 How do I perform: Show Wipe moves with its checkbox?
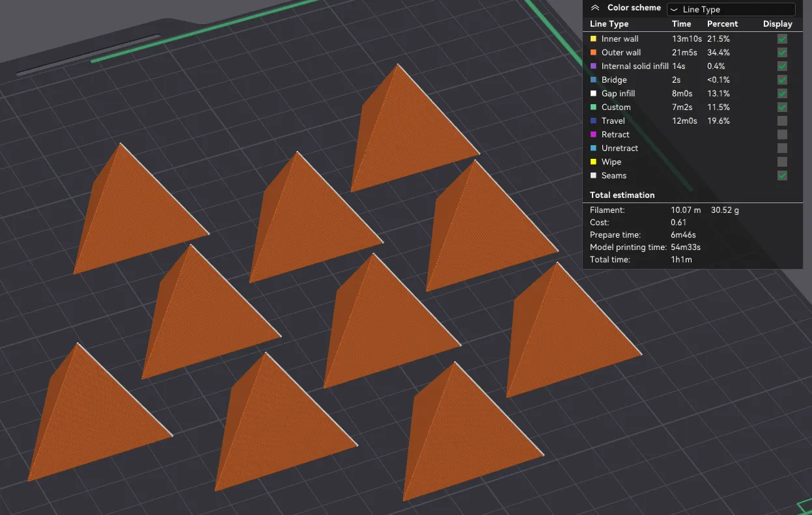point(782,162)
